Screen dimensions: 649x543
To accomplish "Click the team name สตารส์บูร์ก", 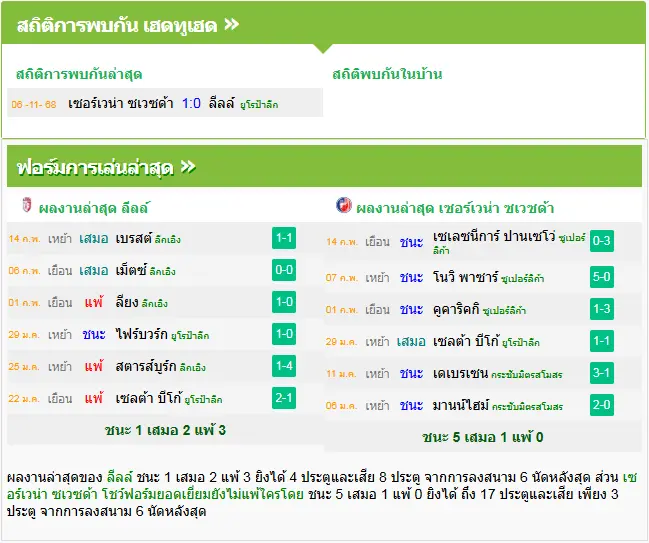I will click(x=146, y=366).
